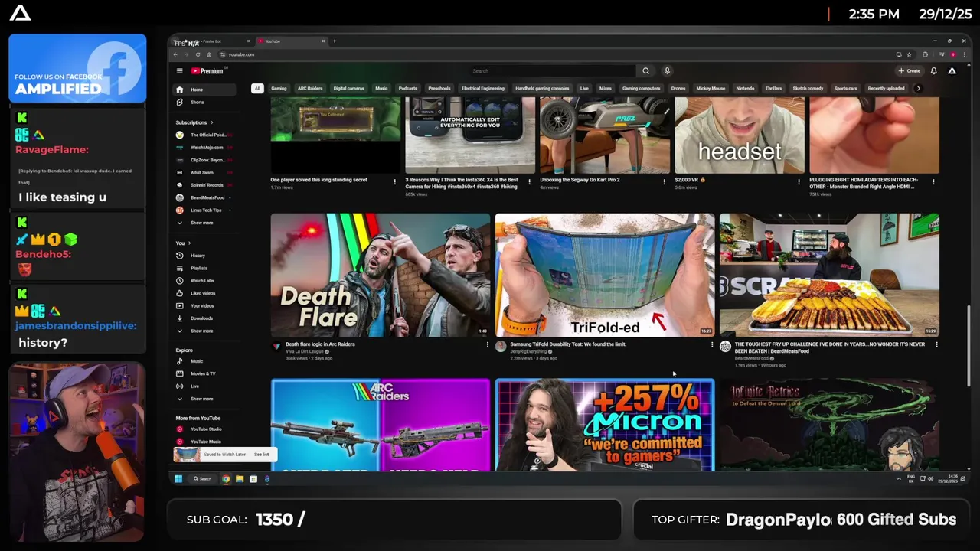The width and height of the screenshot is (980, 551).
Task: Select the Recently uploaded chip
Action: point(886,88)
